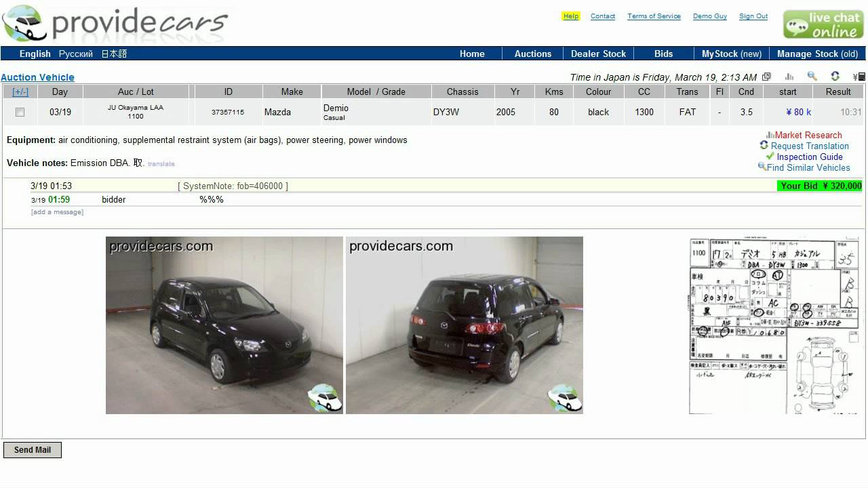Click the chart icon beside Market Research

(770, 135)
